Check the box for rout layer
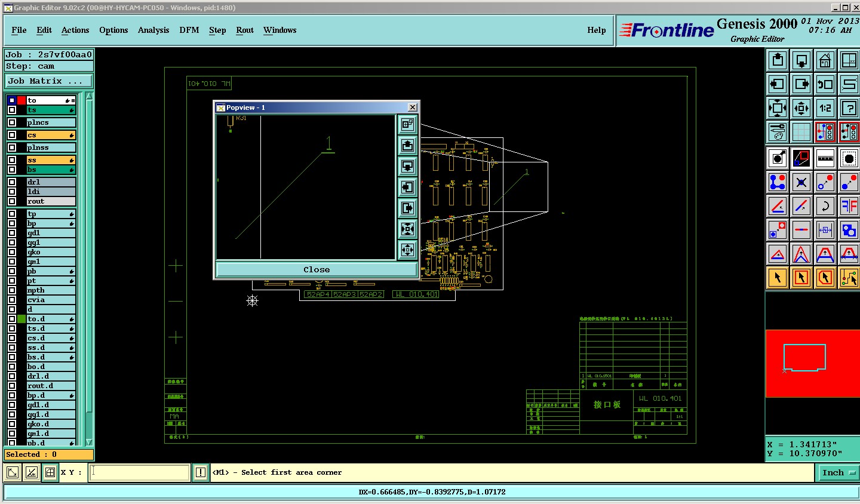860x504 pixels. click(x=12, y=201)
